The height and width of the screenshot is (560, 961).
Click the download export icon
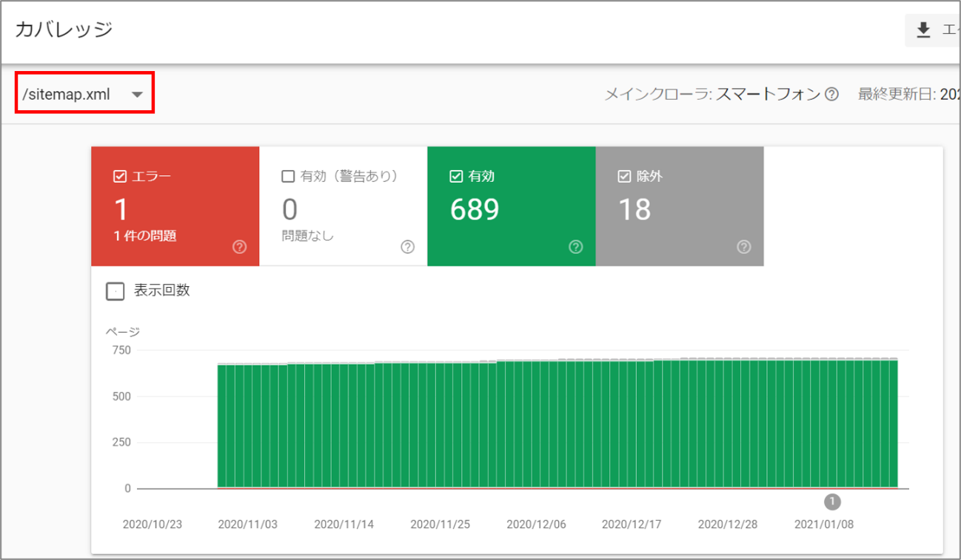click(x=923, y=30)
